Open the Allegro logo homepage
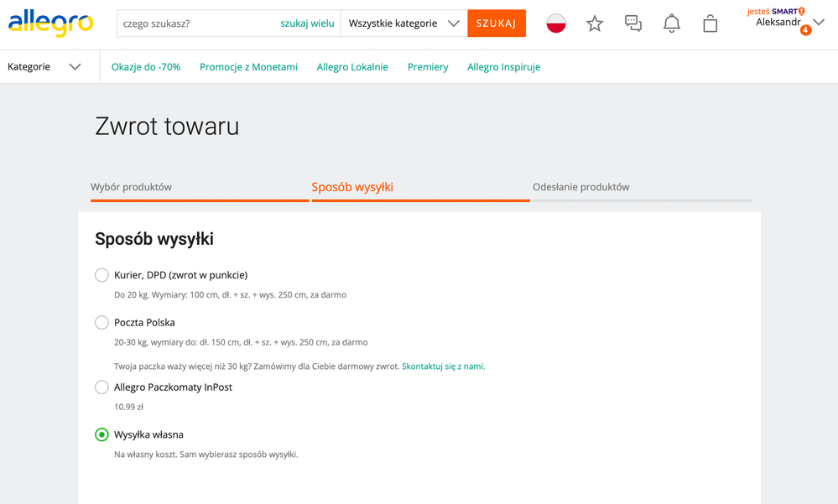The height and width of the screenshot is (504, 838). pyautogui.click(x=51, y=23)
